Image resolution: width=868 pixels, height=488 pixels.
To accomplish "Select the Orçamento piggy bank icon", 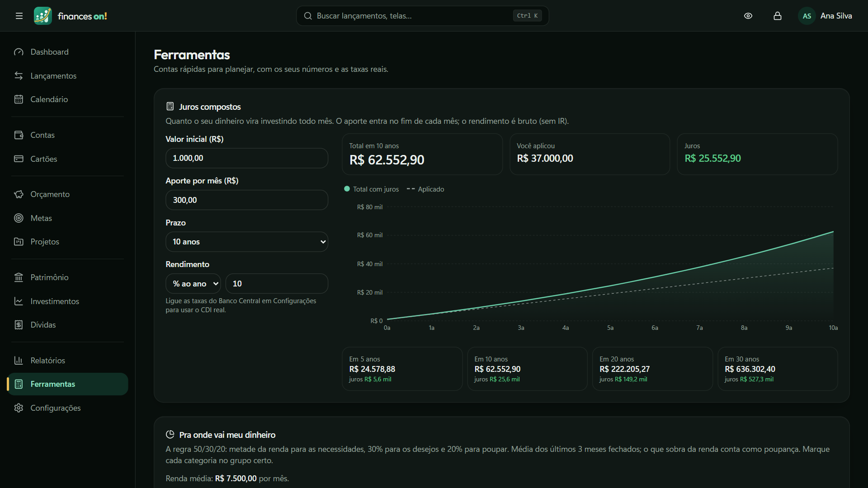I will coord(19,194).
